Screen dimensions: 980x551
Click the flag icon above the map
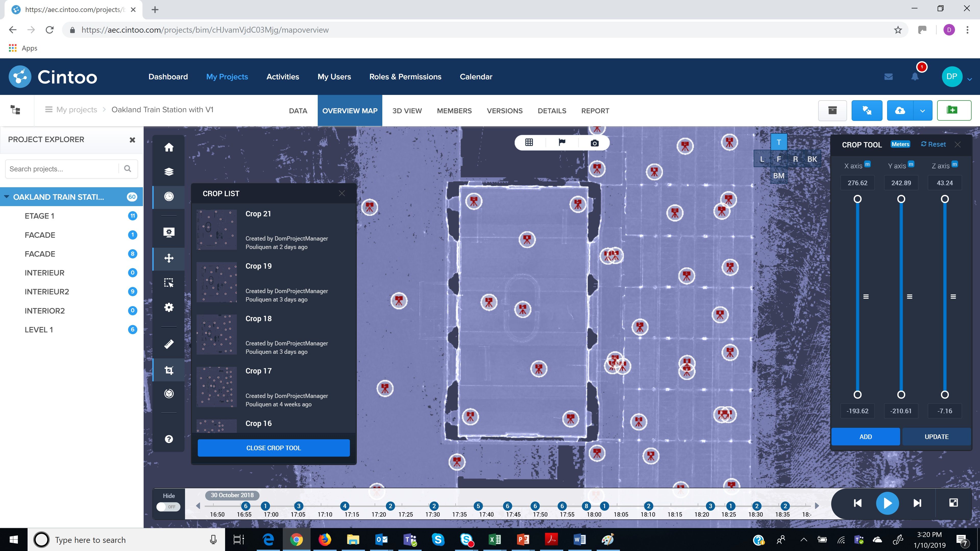[x=561, y=143]
